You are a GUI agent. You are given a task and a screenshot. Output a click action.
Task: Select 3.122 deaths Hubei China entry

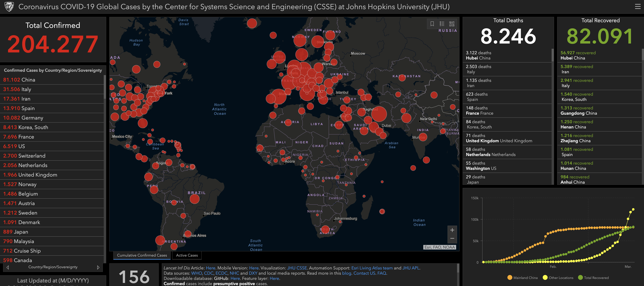click(507, 55)
